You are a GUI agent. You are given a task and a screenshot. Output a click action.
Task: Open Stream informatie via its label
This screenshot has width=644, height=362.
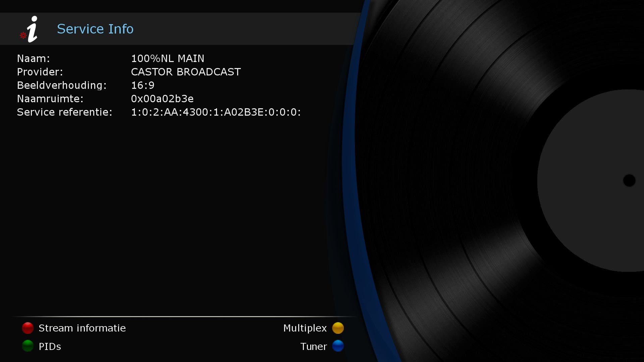82,328
